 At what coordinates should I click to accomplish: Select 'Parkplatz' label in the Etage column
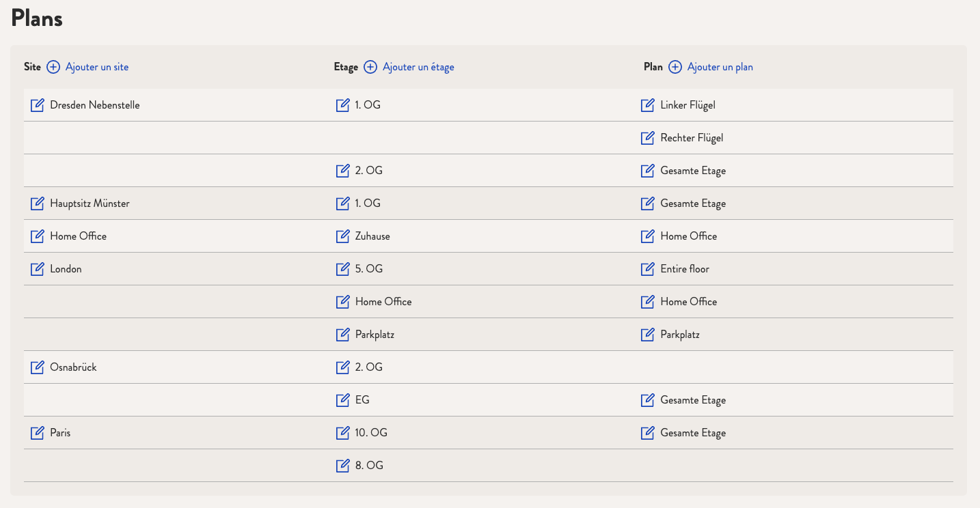[x=375, y=335]
